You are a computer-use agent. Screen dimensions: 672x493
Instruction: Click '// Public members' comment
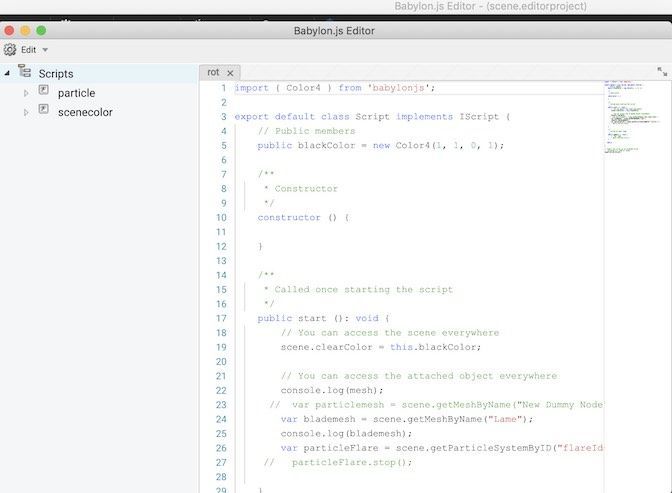306,131
